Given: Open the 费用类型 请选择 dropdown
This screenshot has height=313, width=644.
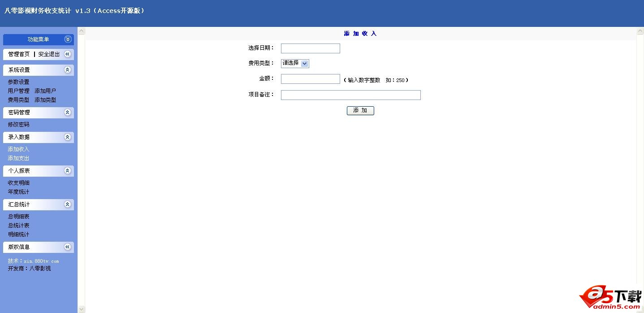Looking at the screenshot, I should tap(295, 64).
